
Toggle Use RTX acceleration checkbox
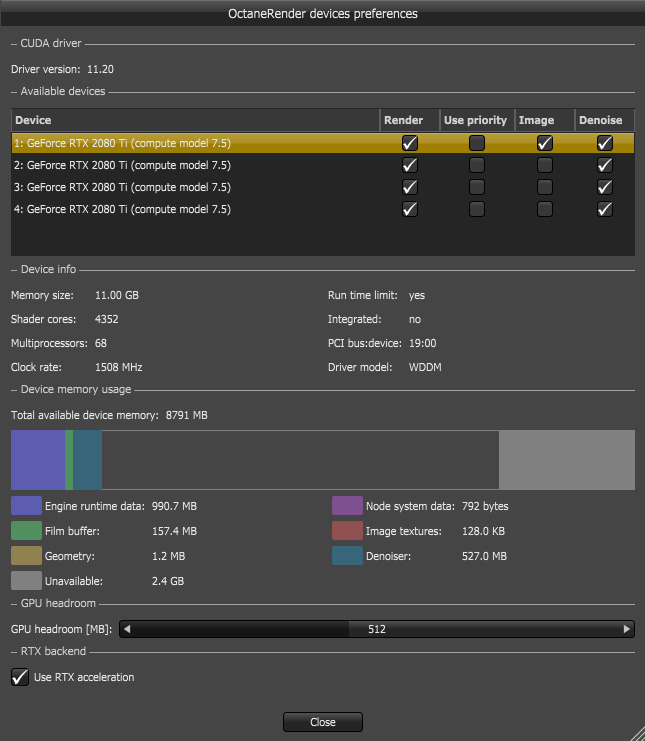[20, 677]
